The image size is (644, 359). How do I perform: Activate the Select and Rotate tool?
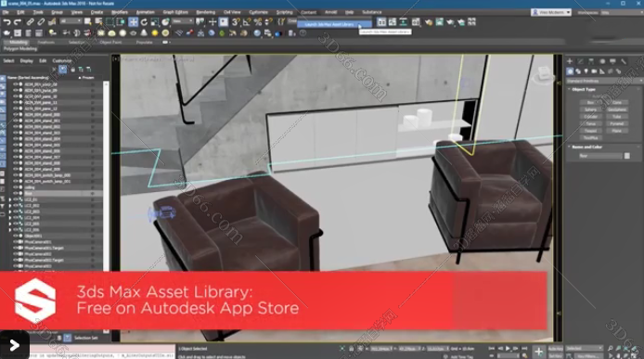pyautogui.click(x=144, y=21)
